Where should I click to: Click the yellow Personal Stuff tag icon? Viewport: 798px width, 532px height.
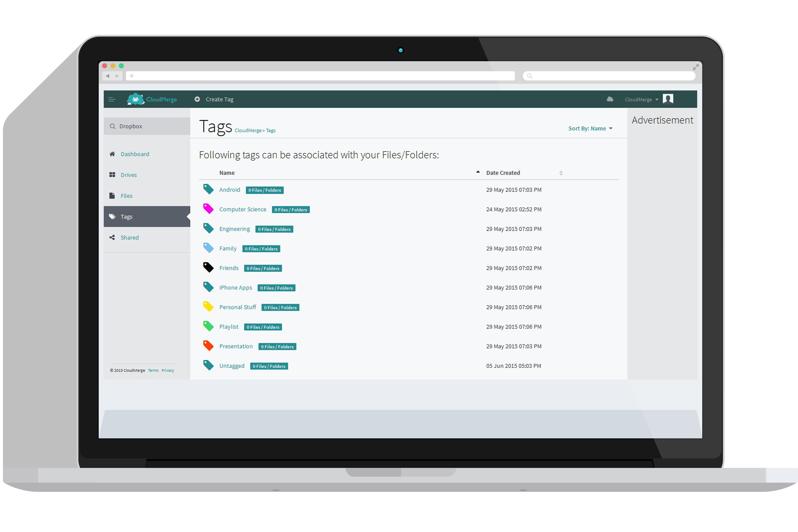pos(208,307)
